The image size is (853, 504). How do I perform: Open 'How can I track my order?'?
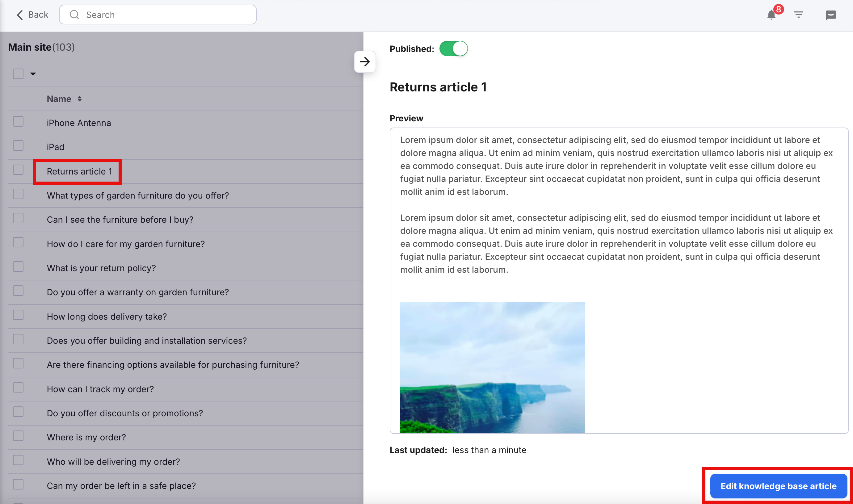click(100, 389)
